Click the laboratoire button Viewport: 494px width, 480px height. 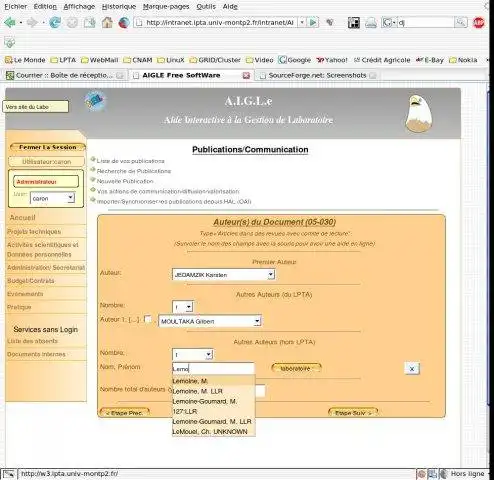point(296,368)
